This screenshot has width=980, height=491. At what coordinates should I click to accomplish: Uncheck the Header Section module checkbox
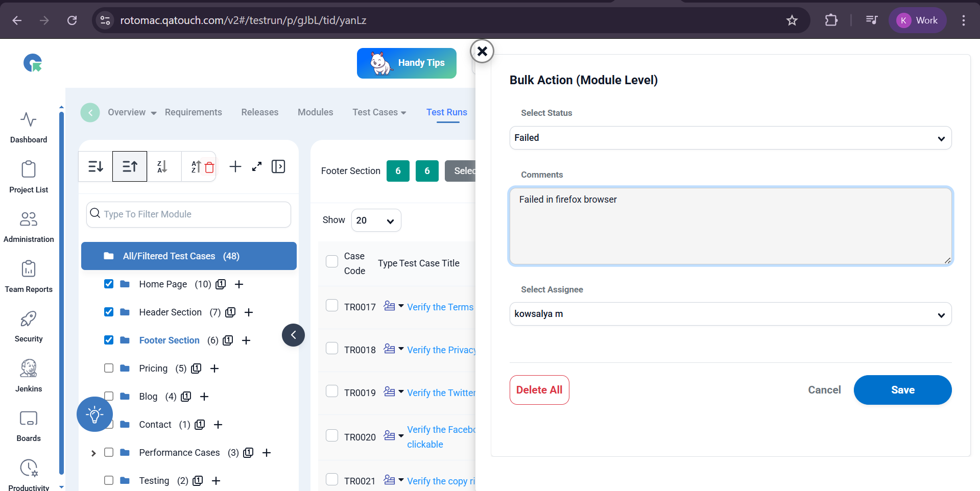109,312
